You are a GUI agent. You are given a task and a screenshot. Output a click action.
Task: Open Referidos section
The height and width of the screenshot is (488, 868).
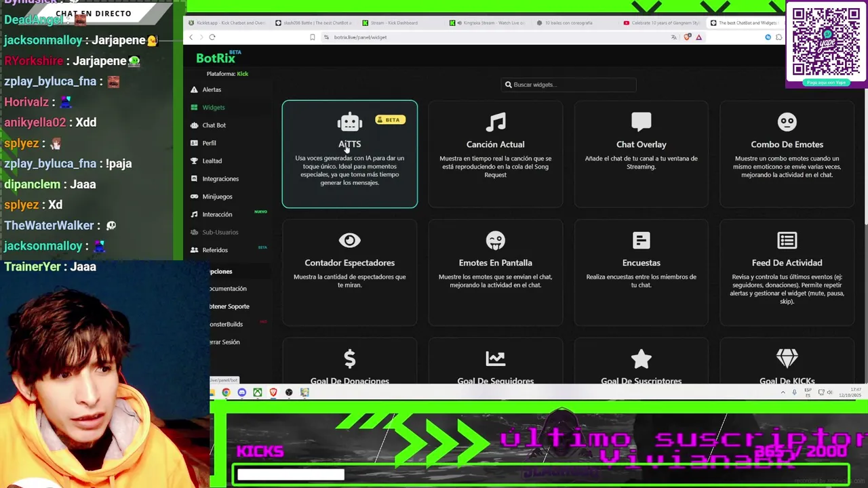pyautogui.click(x=215, y=250)
